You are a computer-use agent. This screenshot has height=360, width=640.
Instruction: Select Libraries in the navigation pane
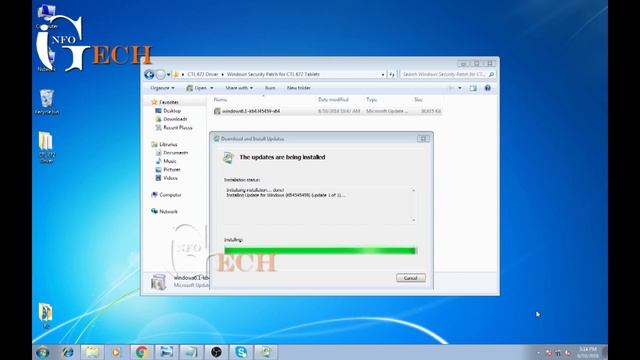(x=168, y=144)
